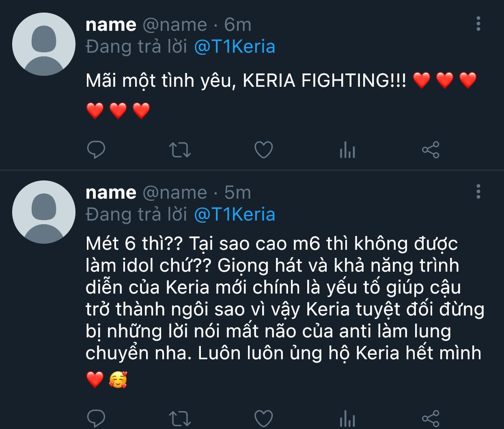
Task: Open the 6m timestamp of first tweet
Action: [x=238, y=25]
